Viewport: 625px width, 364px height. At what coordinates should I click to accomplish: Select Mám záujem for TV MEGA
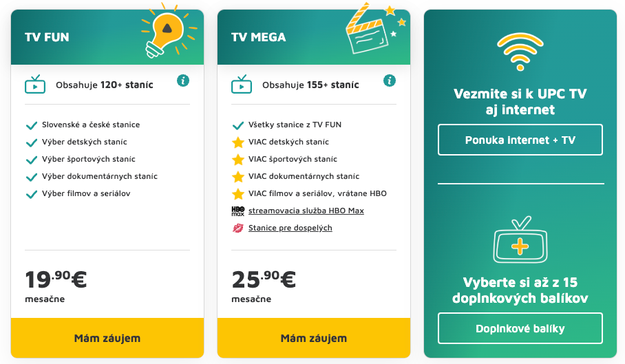pyautogui.click(x=314, y=338)
